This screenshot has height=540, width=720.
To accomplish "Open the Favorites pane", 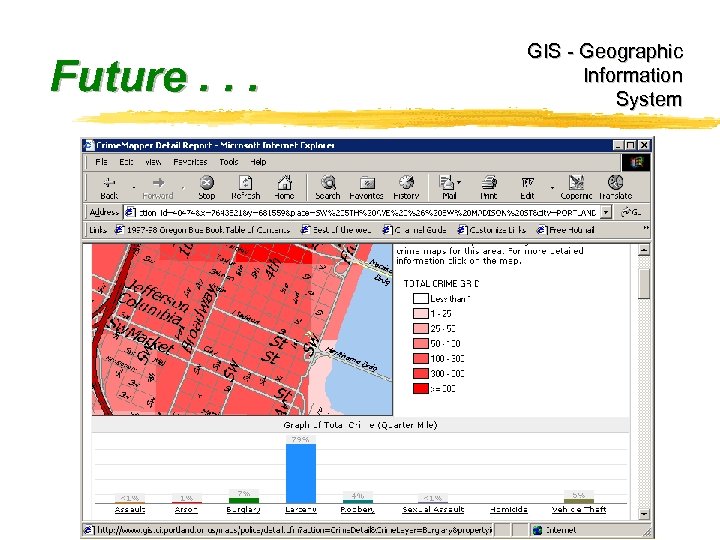I will (366, 188).
